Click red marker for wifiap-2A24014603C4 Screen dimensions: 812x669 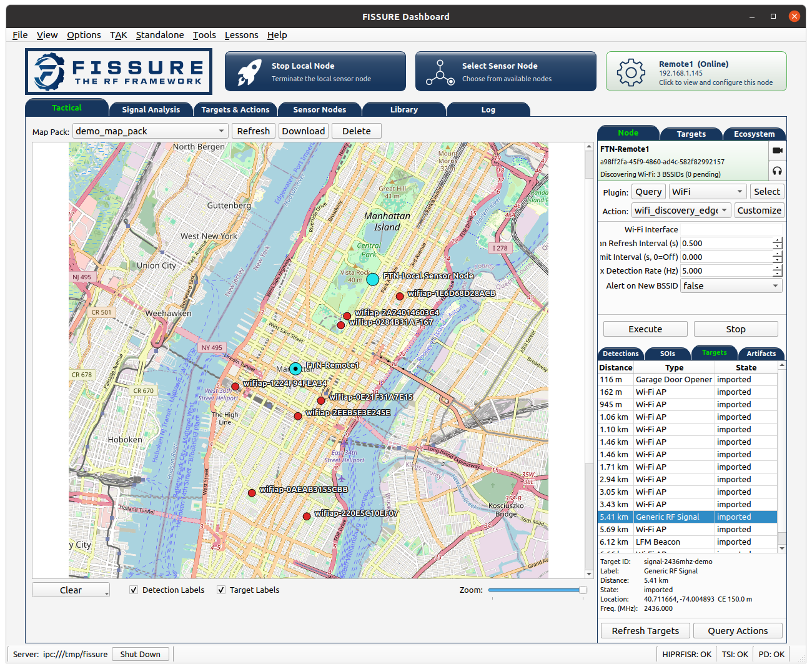pos(347,316)
